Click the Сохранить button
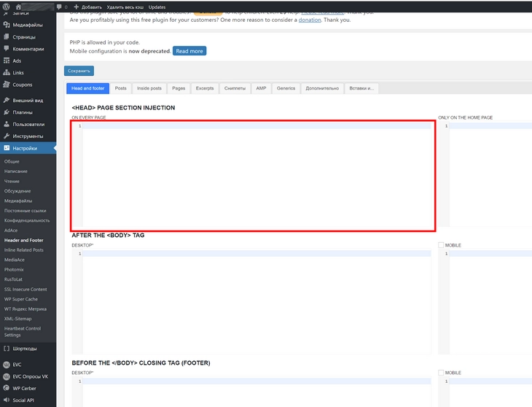This screenshot has width=532, height=407. [x=79, y=71]
